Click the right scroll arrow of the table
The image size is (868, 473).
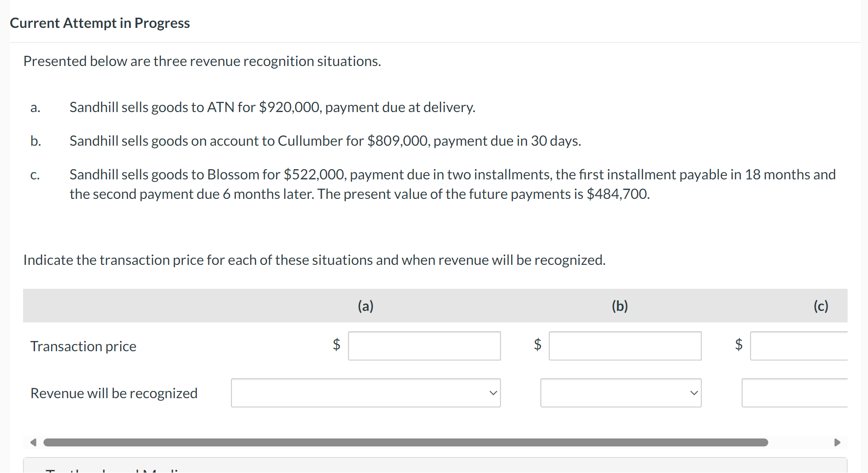[x=838, y=442]
